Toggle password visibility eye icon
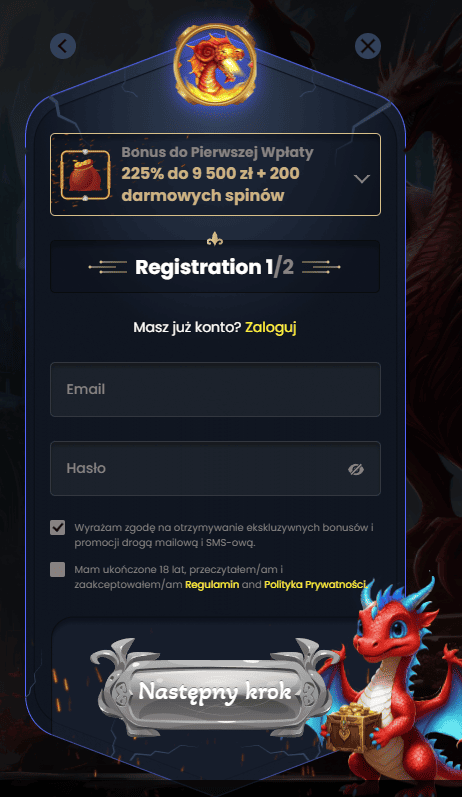462x797 pixels. (356, 469)
